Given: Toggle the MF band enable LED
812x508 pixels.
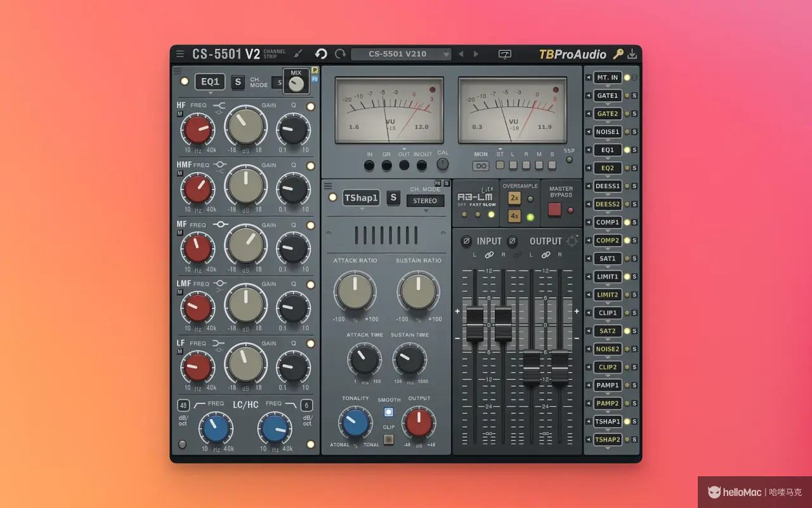Looking at the screenshot, I should (311, 225).
